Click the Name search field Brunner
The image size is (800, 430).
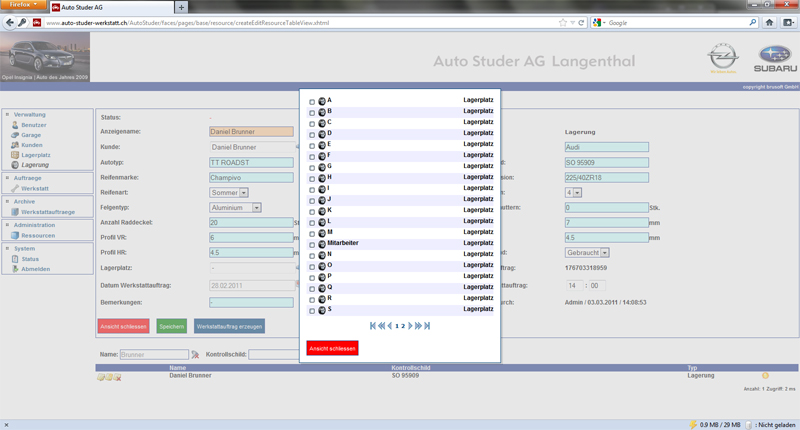tap(154, 355)
